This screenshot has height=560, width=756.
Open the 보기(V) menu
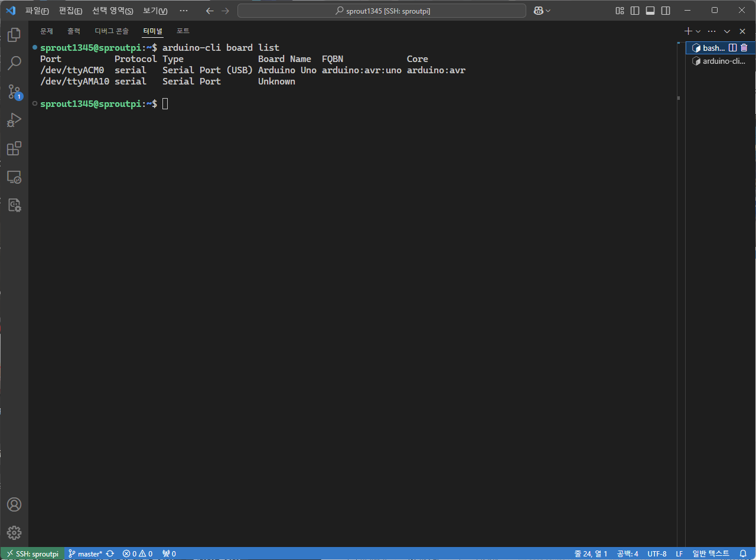(155, 11)
